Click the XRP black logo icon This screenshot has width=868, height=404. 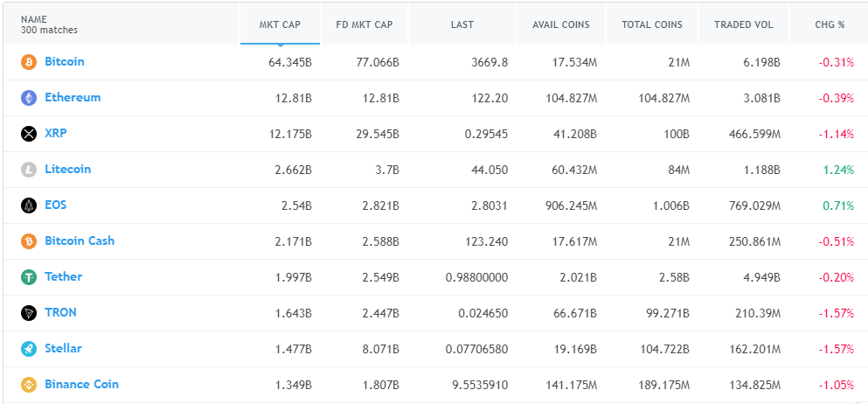tap(29, 134)
